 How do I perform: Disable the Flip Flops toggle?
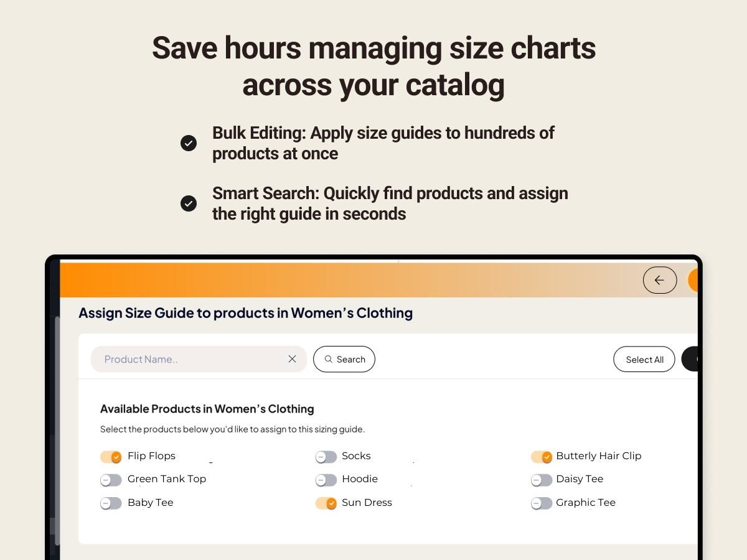tap(111, 457)
